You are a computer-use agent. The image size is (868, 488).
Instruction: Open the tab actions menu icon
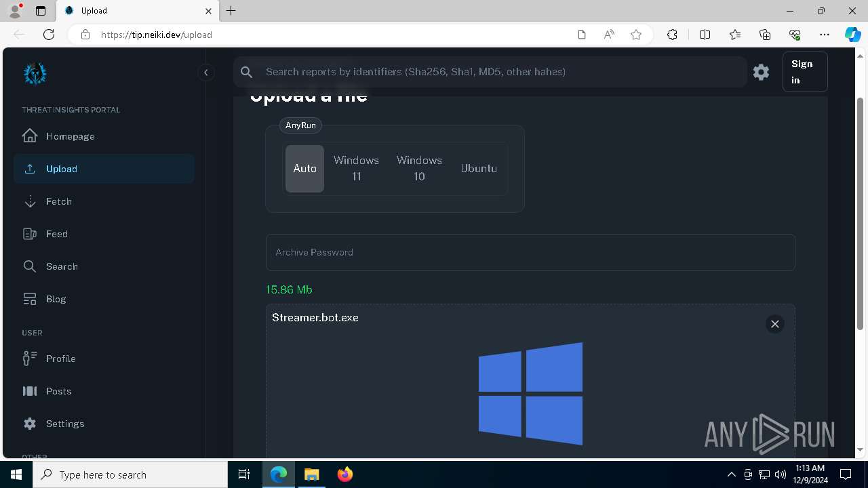[x=41, y=11]
